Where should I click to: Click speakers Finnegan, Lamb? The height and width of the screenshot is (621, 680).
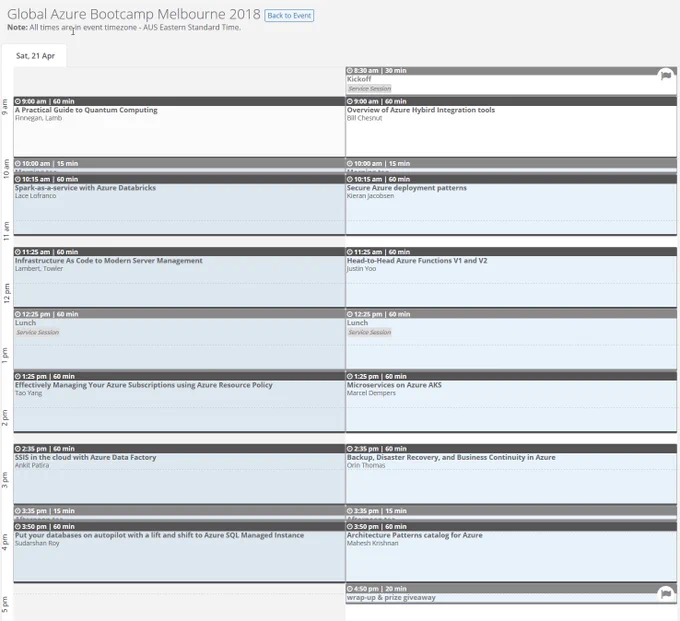click(39, 118)
